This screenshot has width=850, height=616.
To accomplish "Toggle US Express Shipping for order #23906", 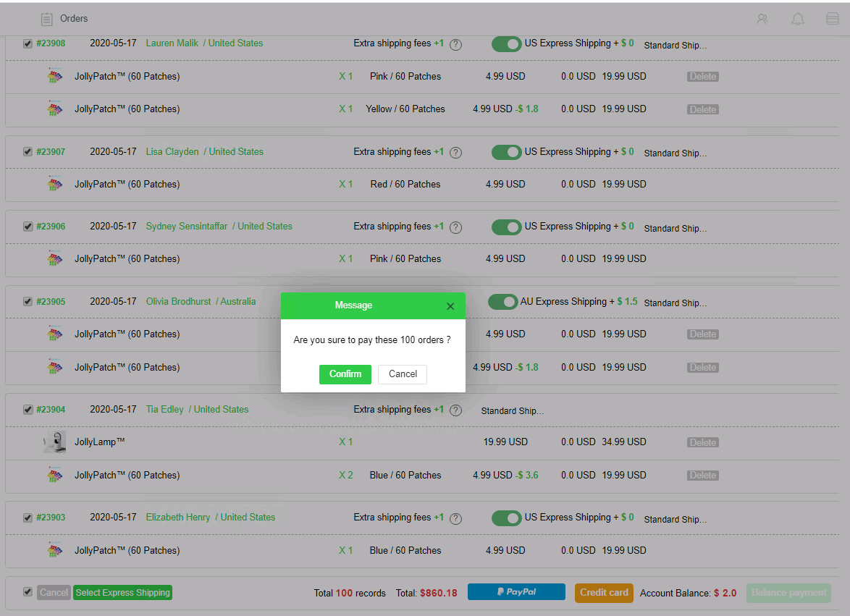I will click(506, 227).
